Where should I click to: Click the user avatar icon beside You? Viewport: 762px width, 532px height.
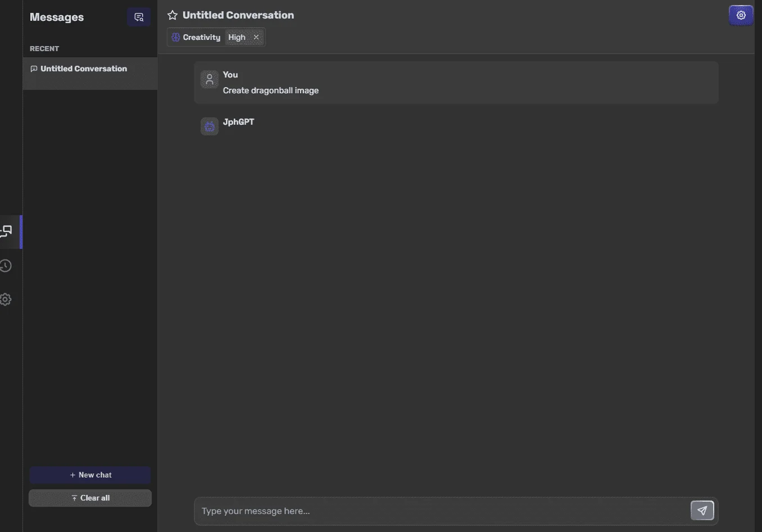[210, 79]
